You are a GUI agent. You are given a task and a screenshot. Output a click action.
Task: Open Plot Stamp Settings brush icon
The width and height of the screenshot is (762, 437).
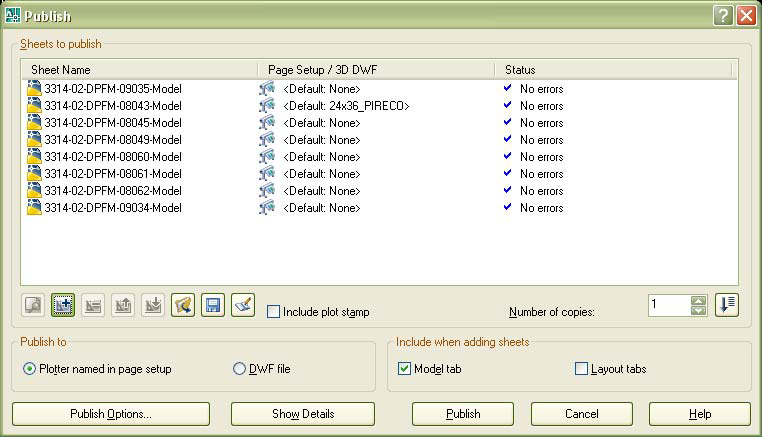click(243, 305)
